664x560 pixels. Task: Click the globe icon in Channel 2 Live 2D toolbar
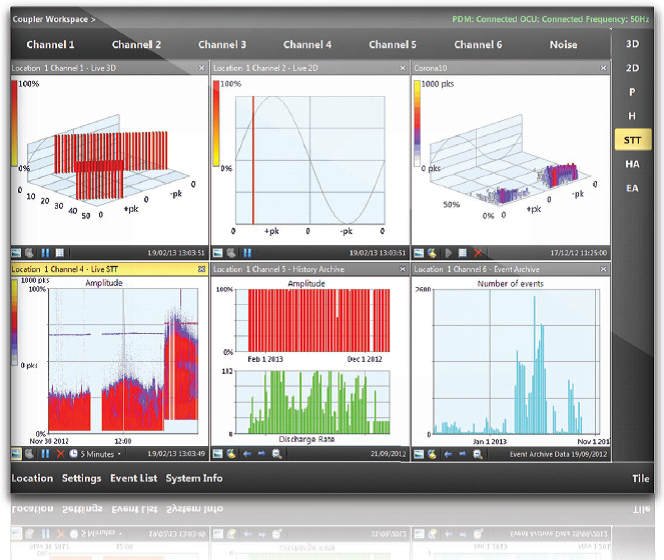point(231,253)
